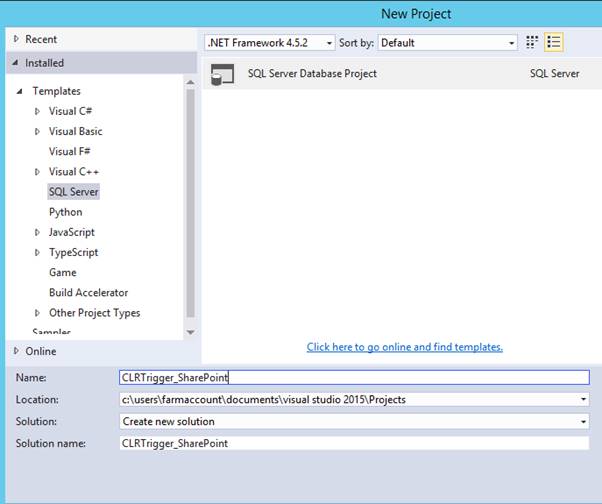Select Other Project Types in the tree
This screenshot has width=602, height=504.
click(x=94, y=313)
